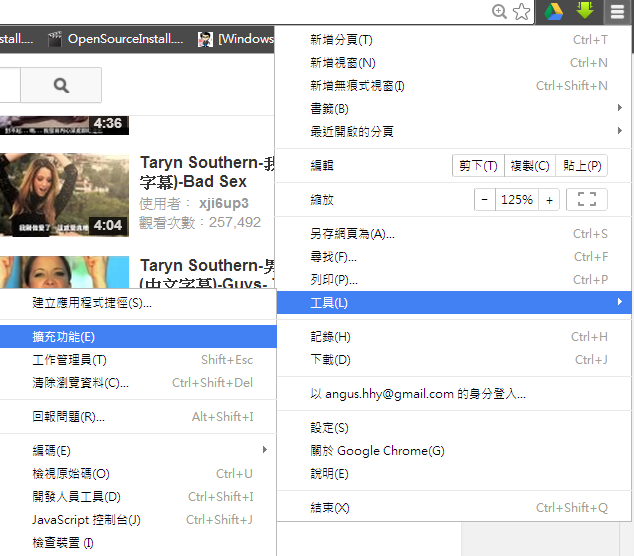Open the Bad Sex video thumbnail 4:04

pos(64,195)
